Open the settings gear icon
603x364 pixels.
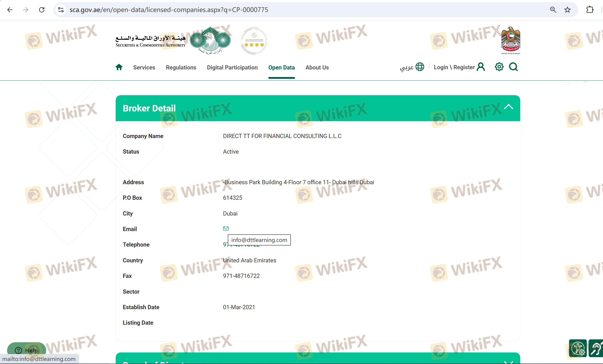tap(499, 67)
